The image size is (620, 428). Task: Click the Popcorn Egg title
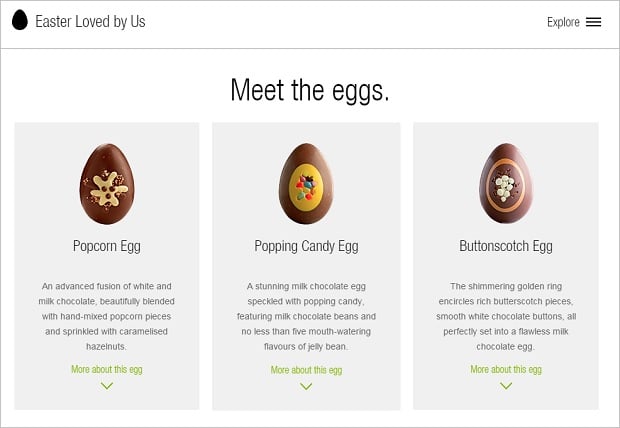107,246
